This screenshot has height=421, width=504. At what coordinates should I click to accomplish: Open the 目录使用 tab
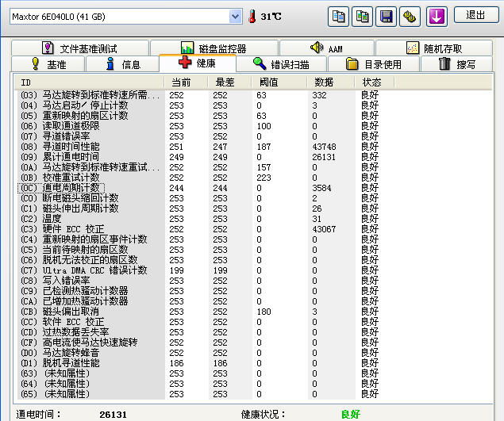373,64
